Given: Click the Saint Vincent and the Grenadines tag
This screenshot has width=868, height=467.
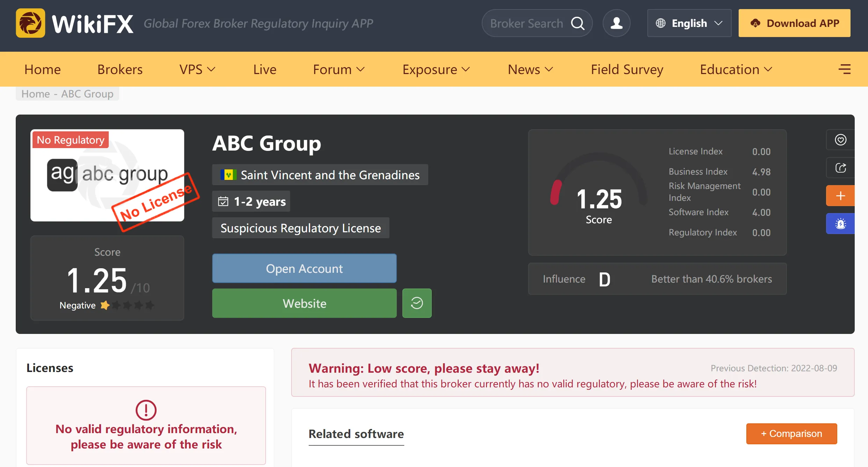Looking at the screenshot, I should click(x=320, y=175).
